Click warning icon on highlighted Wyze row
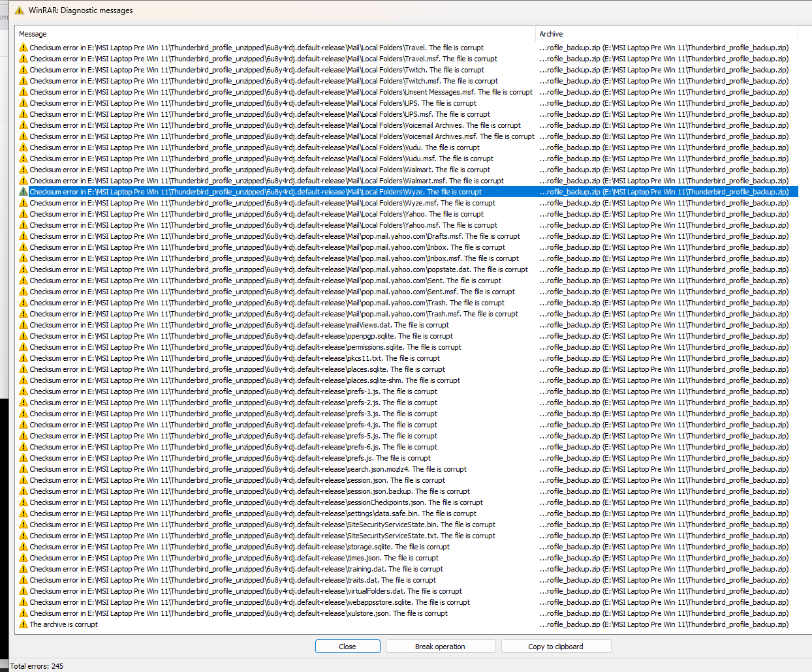812x672 pixels. (23, 192)
